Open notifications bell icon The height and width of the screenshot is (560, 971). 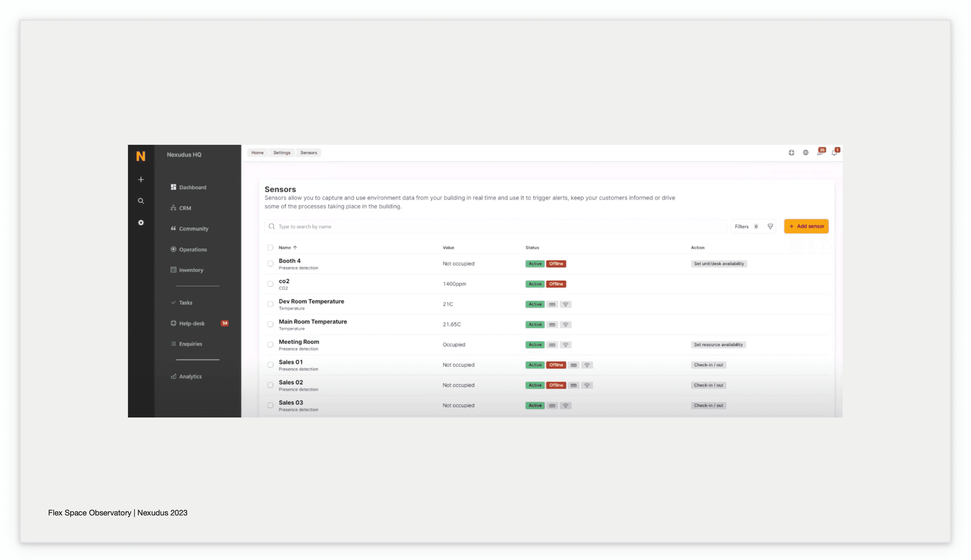pyautogui.click(x=835, y=152)
